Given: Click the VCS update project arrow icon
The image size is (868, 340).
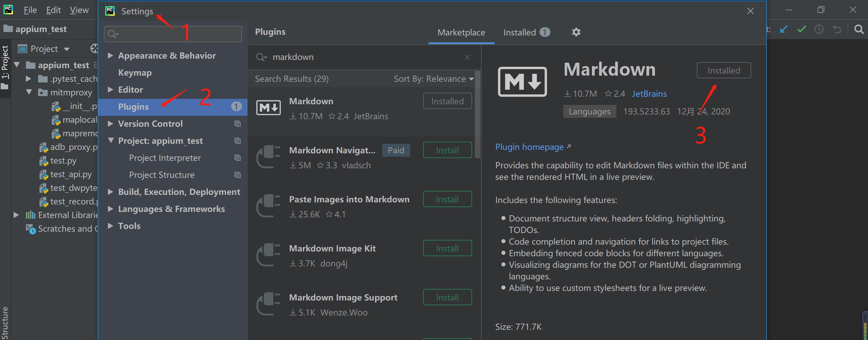Looking at the screenshot, I should coord(784,30).
